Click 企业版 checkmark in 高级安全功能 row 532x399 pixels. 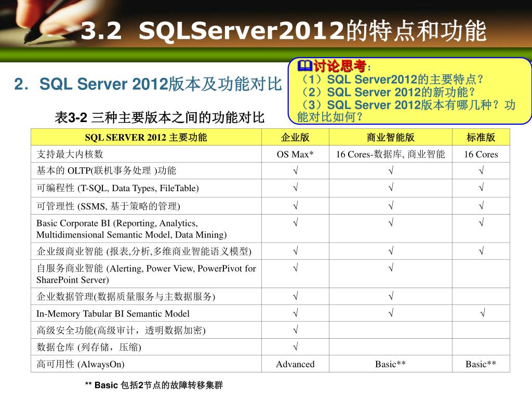pyautogui.click(x=296, y=329)
